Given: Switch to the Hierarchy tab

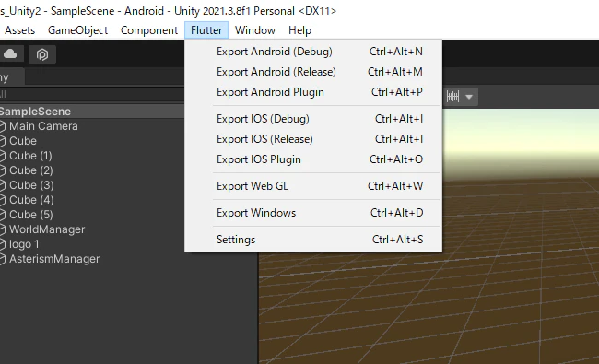Looking at the screenshot, I should click(11, 77).
